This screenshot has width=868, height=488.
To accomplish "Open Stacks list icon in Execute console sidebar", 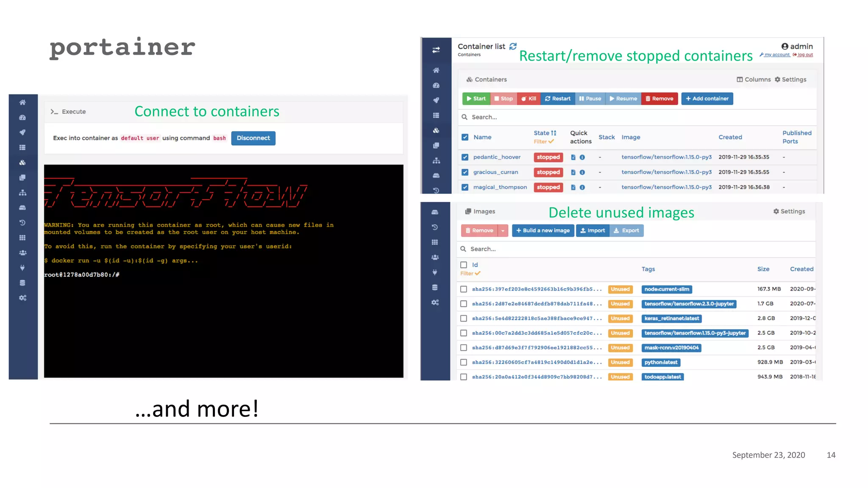I will (x=22, y=147).
